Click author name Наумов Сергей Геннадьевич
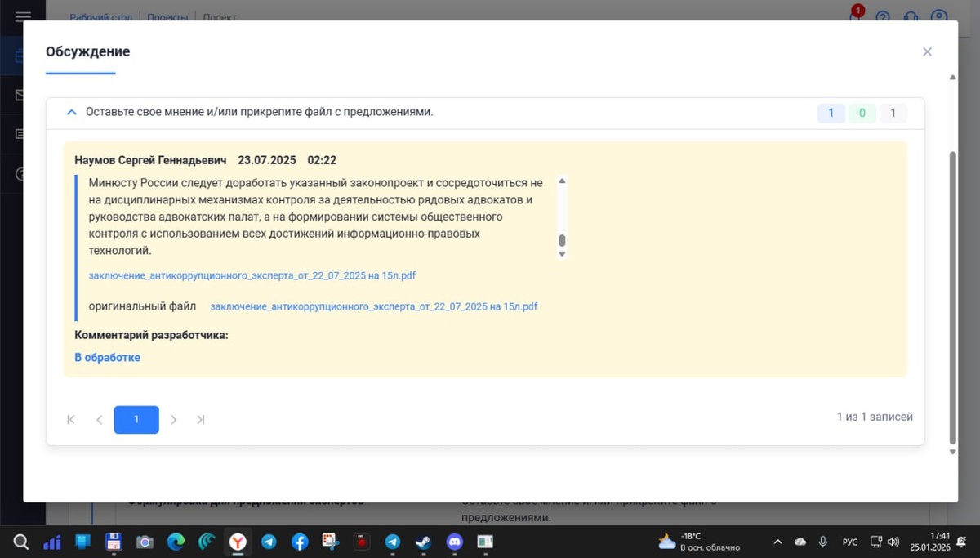The width and height of the screenshot is (980, 558). pos(150,160)
